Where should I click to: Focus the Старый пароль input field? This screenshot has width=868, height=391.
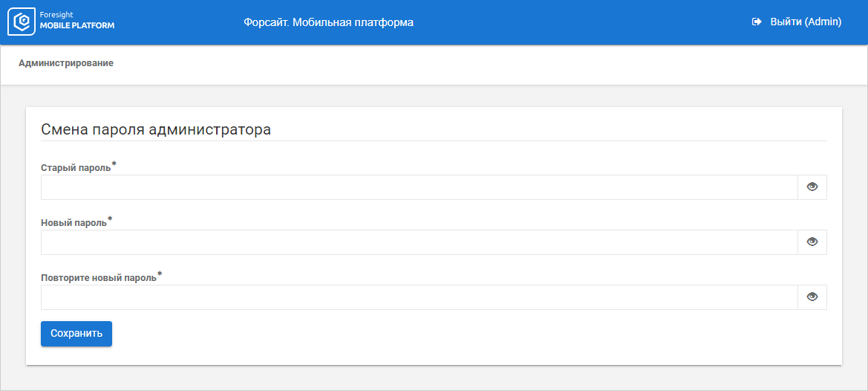pyautogui.click(x=419, y=187)
